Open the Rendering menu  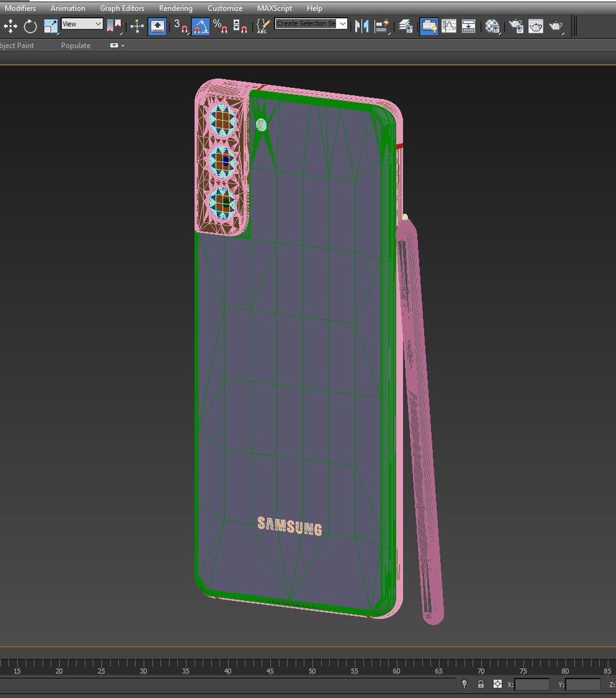pyautogui.click(x=176, y=8)
